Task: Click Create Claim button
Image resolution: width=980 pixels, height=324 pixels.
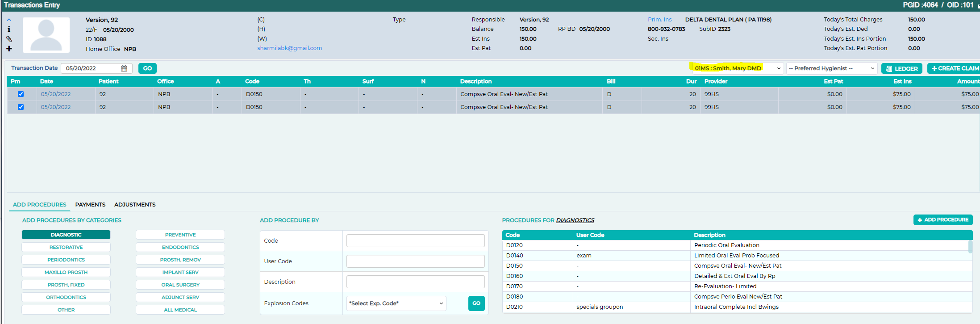Action: 954,68
